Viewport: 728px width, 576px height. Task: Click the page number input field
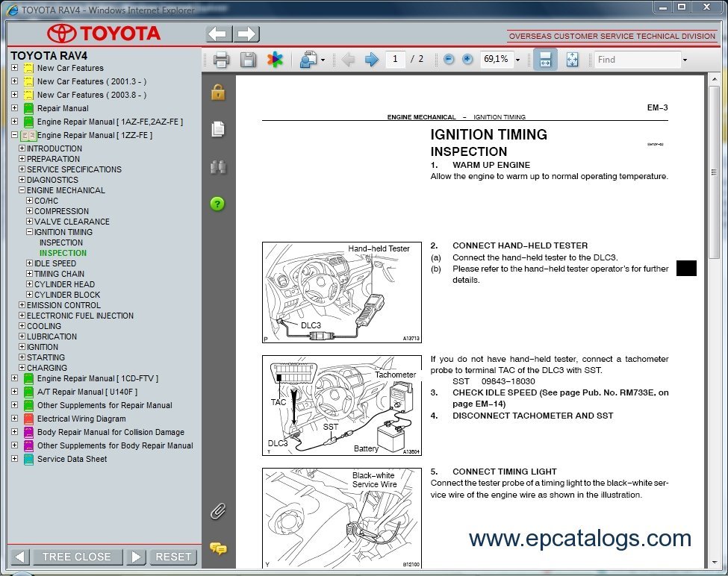click(x=395, y=60)
